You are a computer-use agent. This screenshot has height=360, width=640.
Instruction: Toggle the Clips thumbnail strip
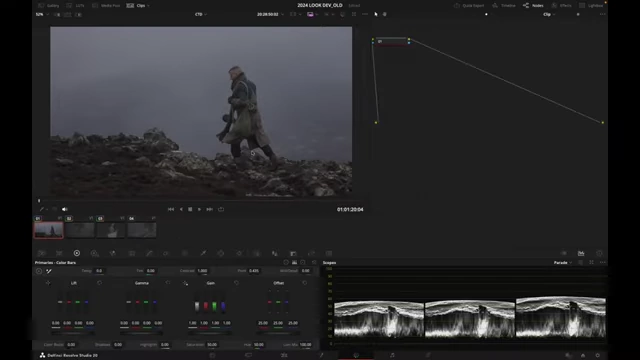136,5
